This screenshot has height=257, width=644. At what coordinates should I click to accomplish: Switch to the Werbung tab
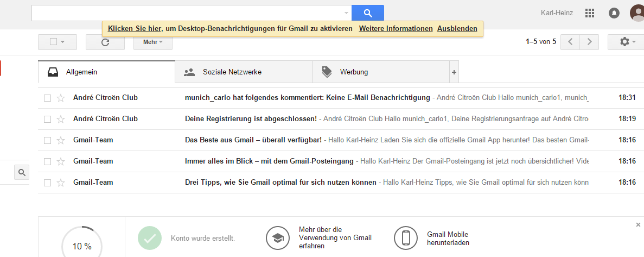click(381, 72)
